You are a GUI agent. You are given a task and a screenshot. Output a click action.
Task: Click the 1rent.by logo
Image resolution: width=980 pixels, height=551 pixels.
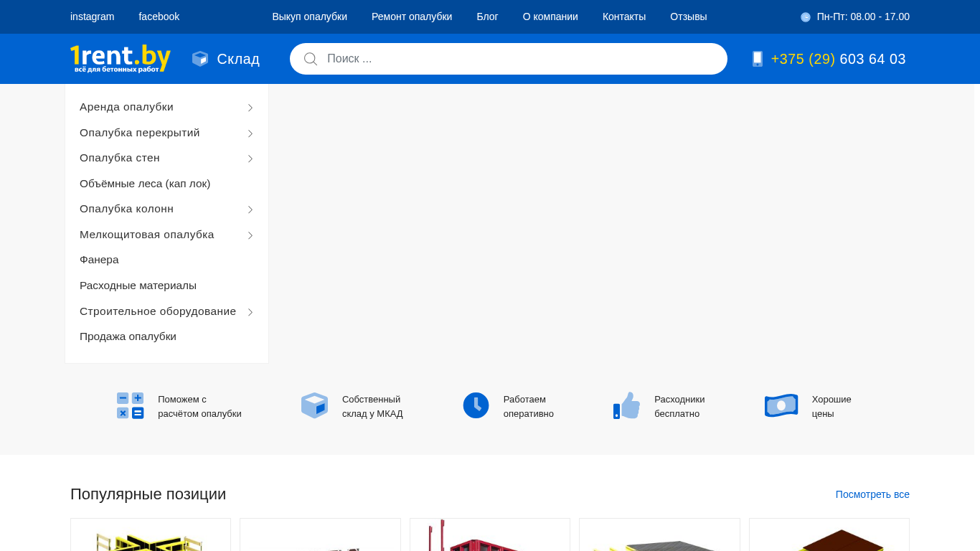[121, 58]
